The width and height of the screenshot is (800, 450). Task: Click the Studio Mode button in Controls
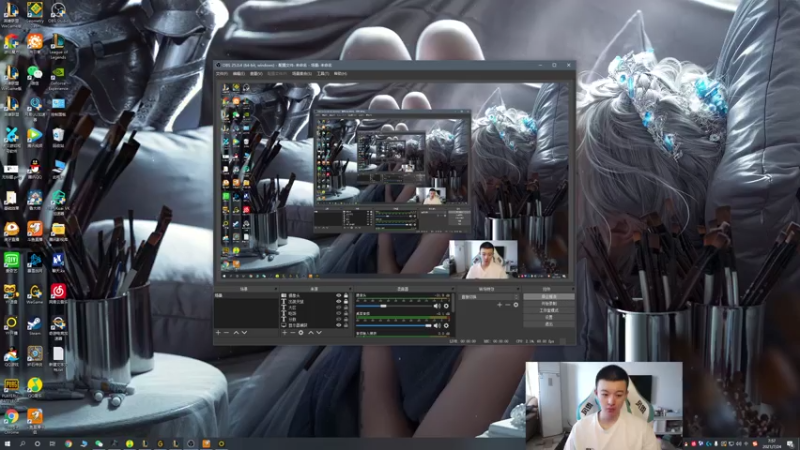click(x=549, y=310)
